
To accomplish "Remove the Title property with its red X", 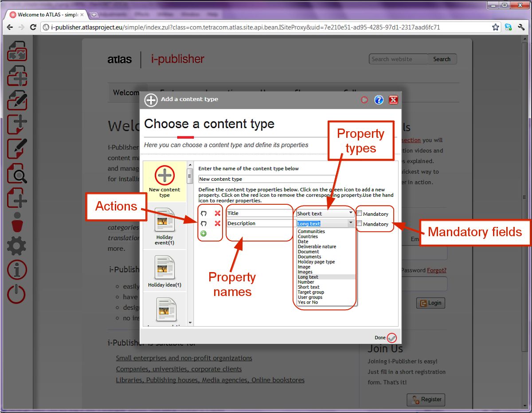I will (x=218, y=213).
